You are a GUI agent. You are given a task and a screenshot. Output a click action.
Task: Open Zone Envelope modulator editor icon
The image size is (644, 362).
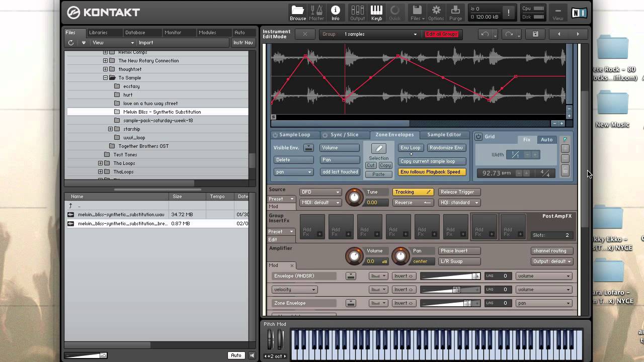[351, 303]
